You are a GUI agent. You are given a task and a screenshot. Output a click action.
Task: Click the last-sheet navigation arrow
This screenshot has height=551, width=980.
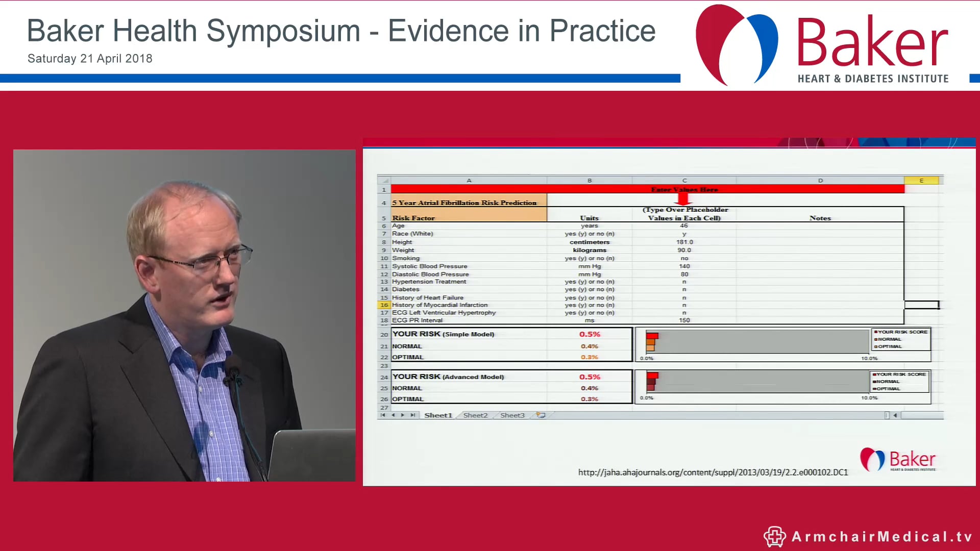pos(413,415)
